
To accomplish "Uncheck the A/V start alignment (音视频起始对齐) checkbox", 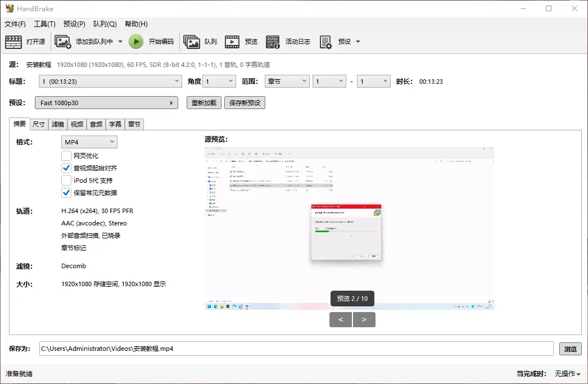I will pyautogui.click(x=66, y=168).
